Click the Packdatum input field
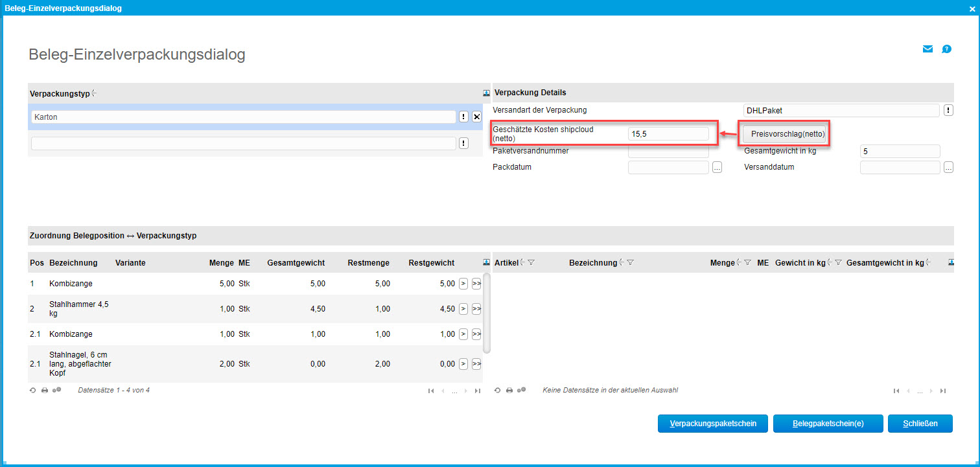The width and height of the screenshot is (980, 467). [668, 167]
